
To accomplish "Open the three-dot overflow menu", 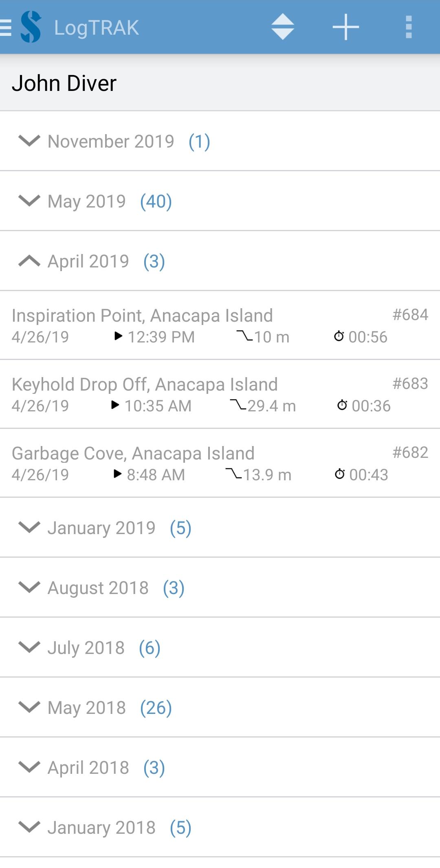I will tap(409, 27).
